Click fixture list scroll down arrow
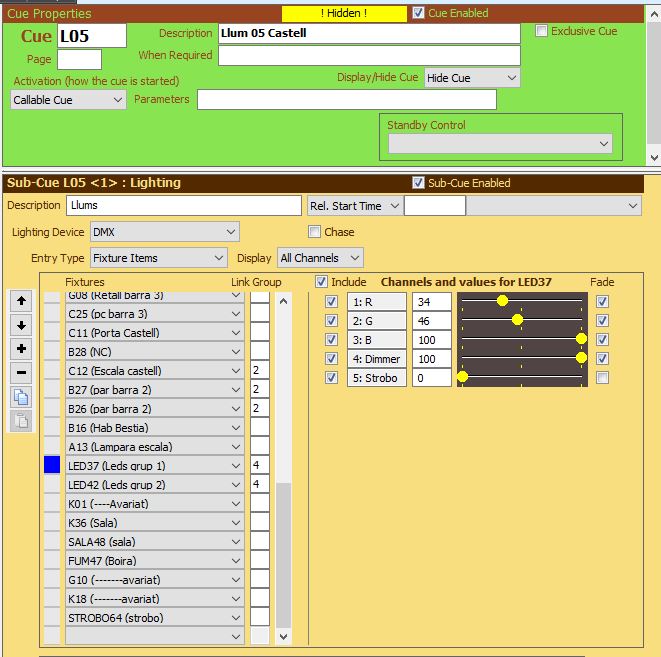The height and width of the screenshot is (657, 661). (284, 636)
